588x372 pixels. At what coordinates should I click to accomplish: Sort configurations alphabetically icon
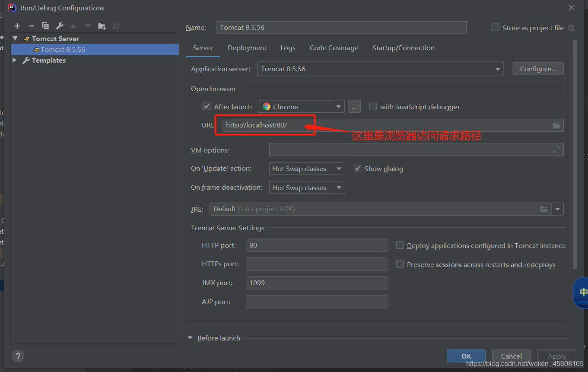(x=116, y=26)
